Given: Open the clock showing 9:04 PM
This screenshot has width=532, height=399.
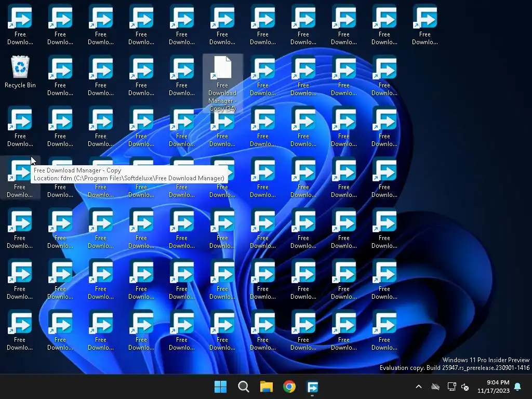Looking at the screenshot, I should click(x=494, y=387).
